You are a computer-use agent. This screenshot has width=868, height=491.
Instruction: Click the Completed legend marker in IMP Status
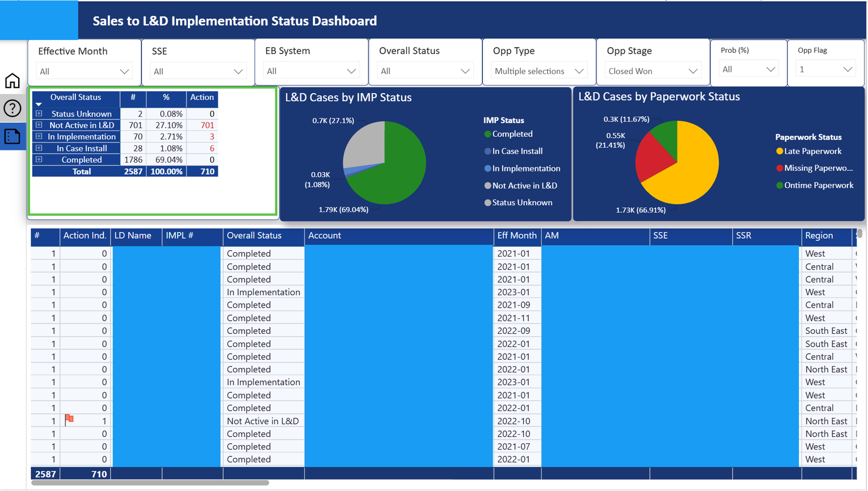coord(487,134)
